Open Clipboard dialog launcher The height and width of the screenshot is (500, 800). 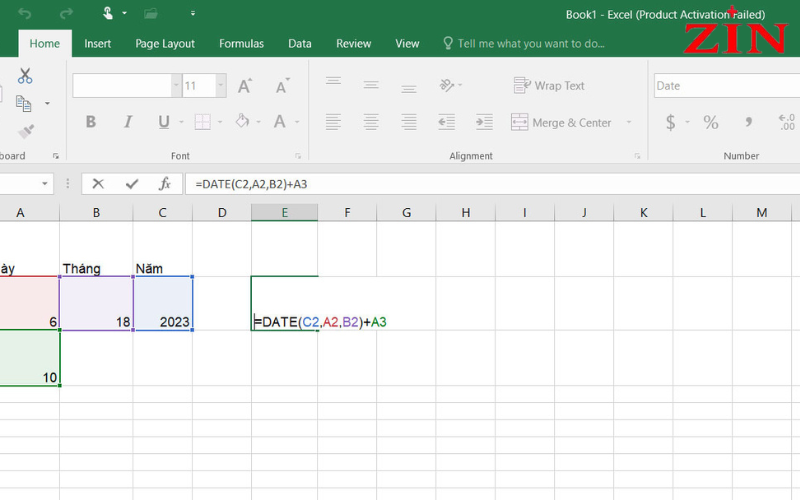click(56, 156)
